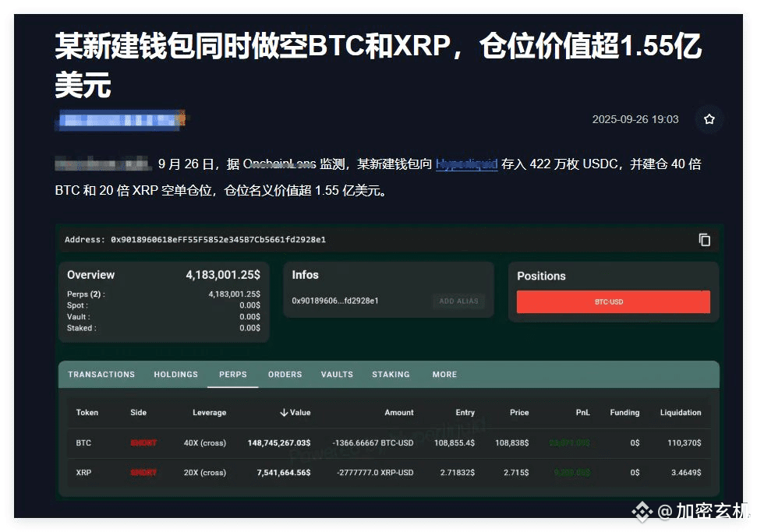This screenshot has width=757, height=532.
Task: Open the Hyperliquid hyperlink in the article
Action: point(466,164)
